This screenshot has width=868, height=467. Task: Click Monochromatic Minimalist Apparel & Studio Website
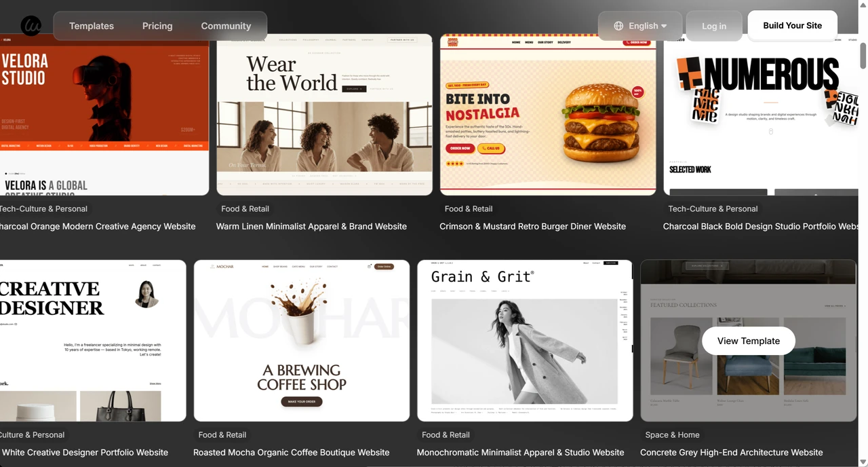520,453
